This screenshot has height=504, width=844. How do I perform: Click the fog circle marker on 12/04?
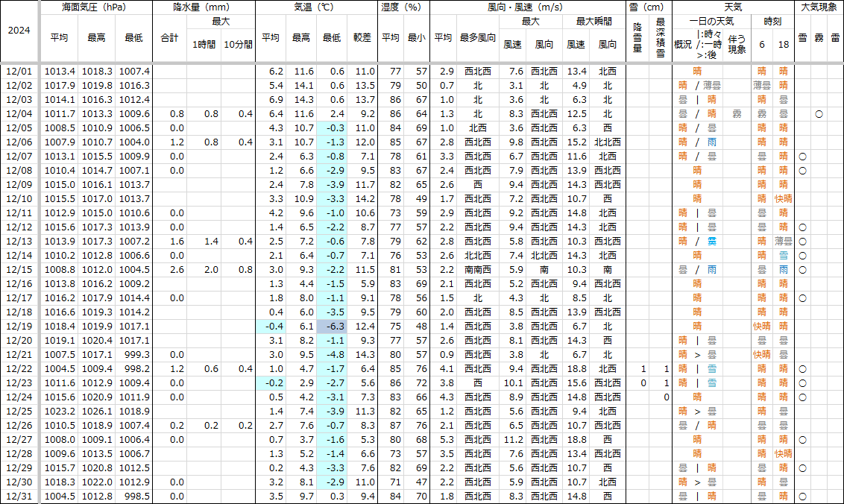tap(819, 114)
